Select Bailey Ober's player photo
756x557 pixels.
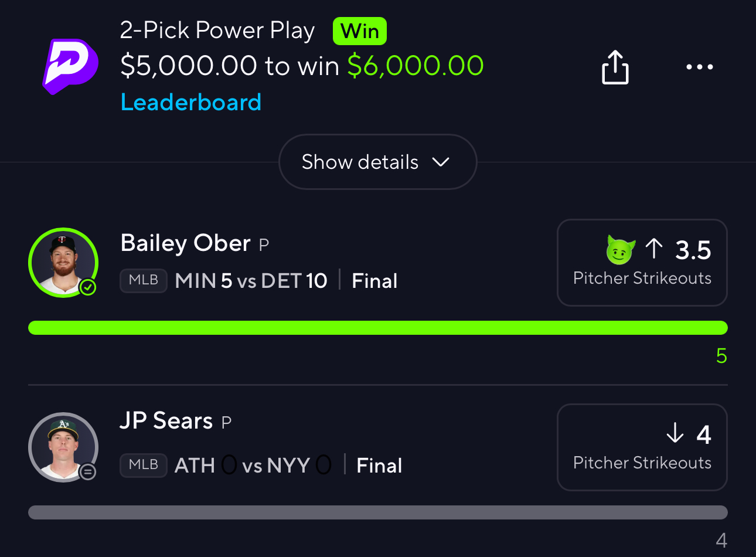coord(63,263)
